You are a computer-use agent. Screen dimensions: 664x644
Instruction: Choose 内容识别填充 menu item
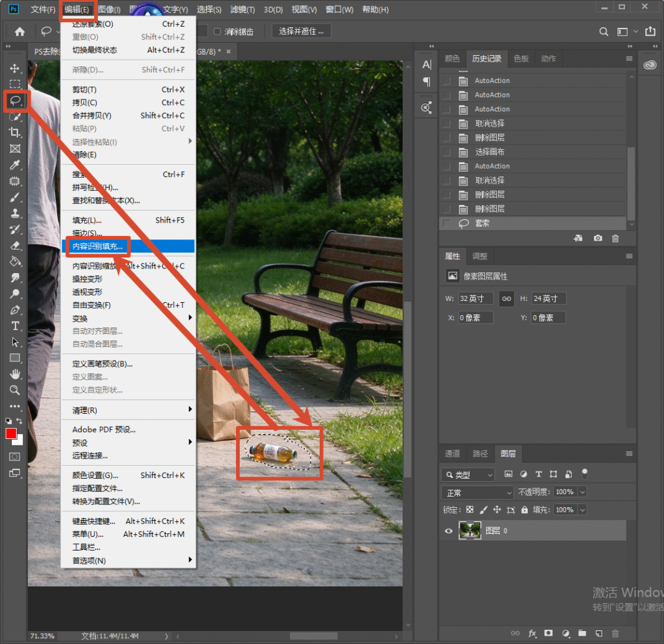(128, 246)
